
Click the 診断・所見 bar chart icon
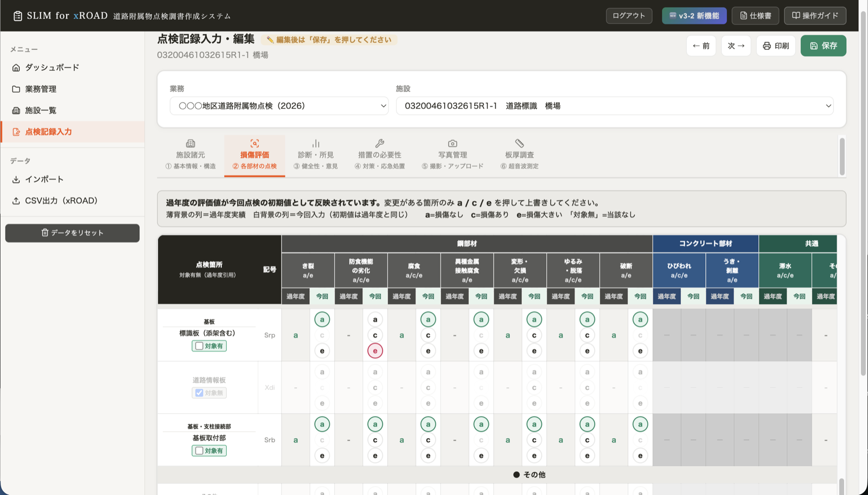coord(316,144)
